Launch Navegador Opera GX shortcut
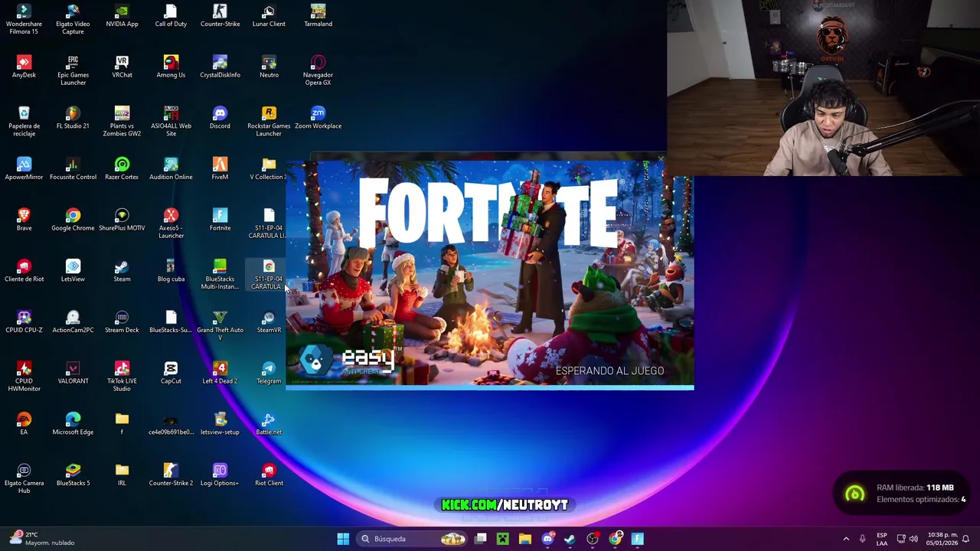The width and height of the screenshot is (980, 551). click(318, 70)
